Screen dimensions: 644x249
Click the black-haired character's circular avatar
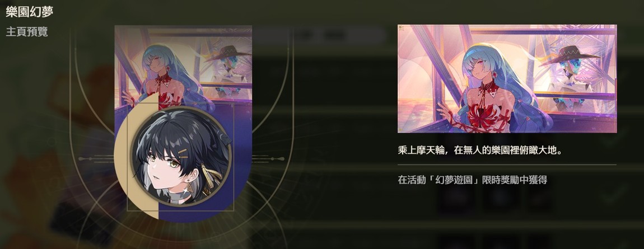point(181,157)
